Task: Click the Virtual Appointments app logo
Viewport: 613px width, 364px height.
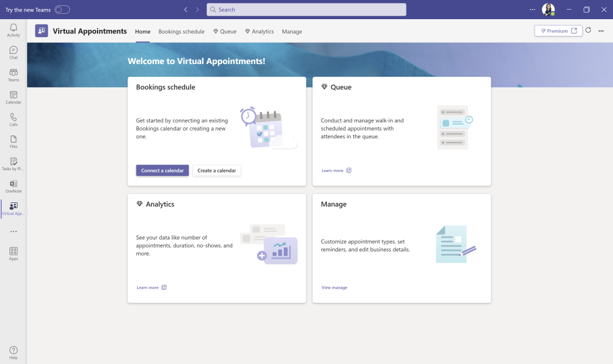Action: click(41, 31)
